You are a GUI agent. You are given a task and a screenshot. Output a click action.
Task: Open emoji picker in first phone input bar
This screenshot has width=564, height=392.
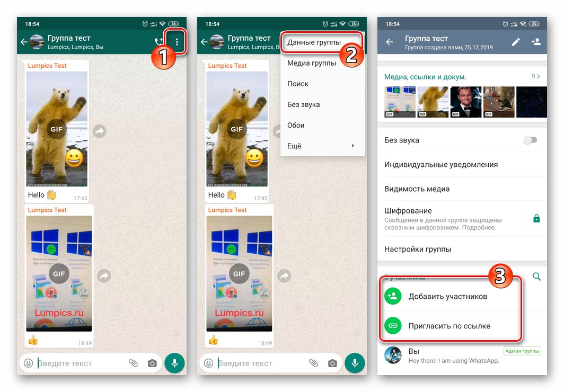click(x=29, y=363)
